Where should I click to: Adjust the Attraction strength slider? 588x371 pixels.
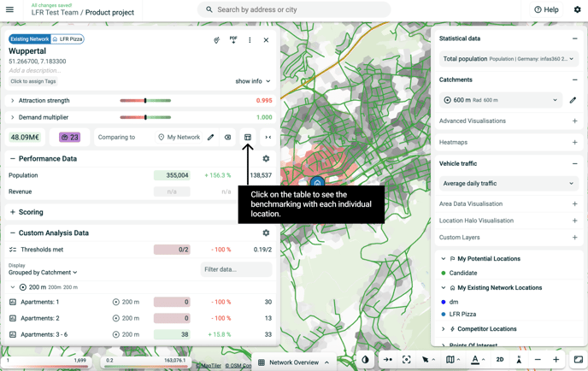(x=145, y=101)
